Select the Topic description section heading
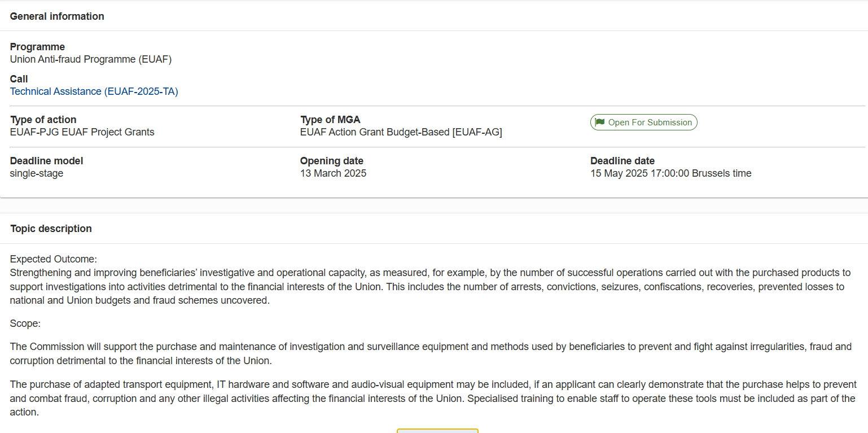868x433 pixels. click(51, 229)
